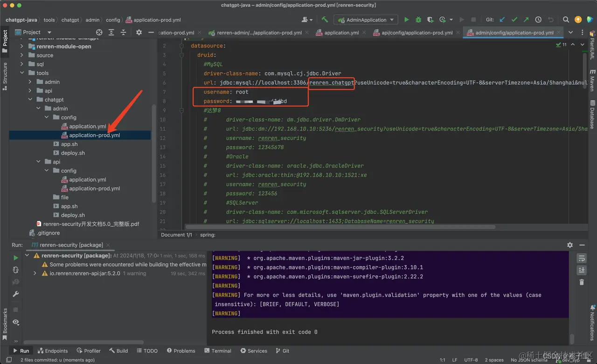Open the Git tool tab
Viewport: 597px width, 364px height.
click(x=283, y=351)
